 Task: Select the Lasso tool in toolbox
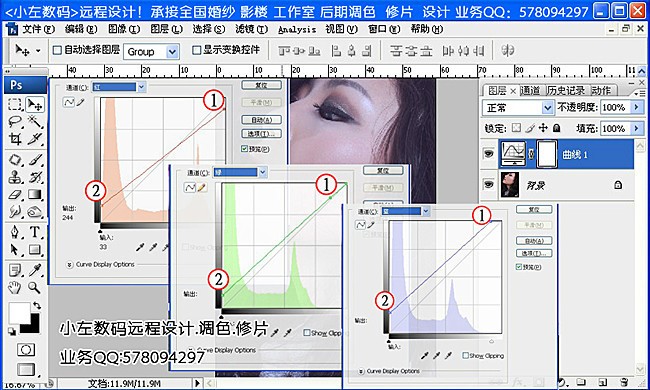tap(15, 121)
